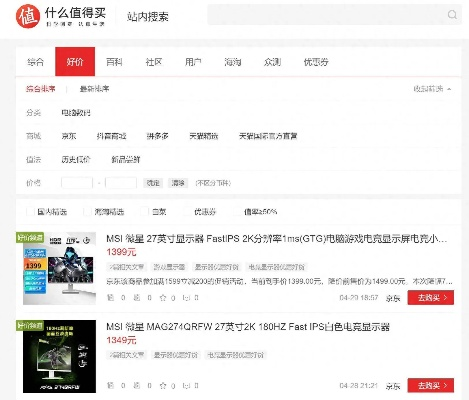
Task: Switch to the 用户 tab
Action: 193,62
